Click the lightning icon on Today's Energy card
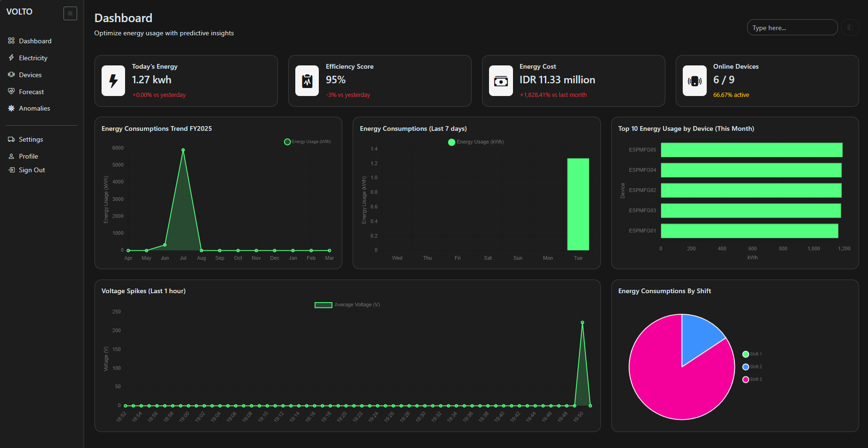Image resolution: width=868 pixels, height=448 pixels. tap(113, 80)
